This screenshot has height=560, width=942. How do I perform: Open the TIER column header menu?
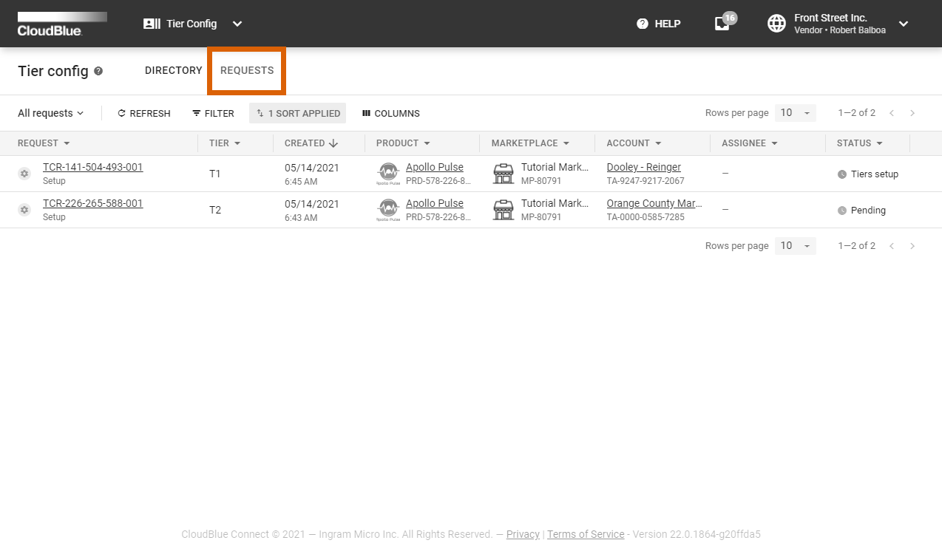[224, 143]
